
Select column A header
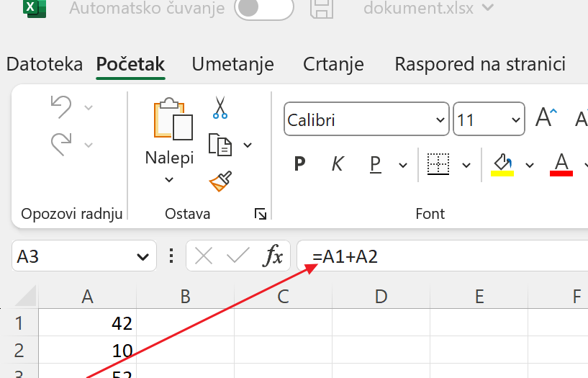[87, 297]
